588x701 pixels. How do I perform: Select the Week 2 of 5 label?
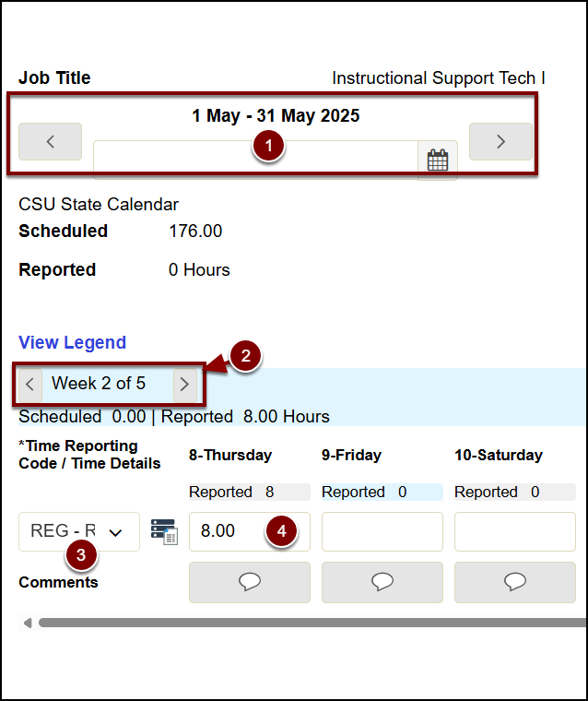tap(99, 383)
